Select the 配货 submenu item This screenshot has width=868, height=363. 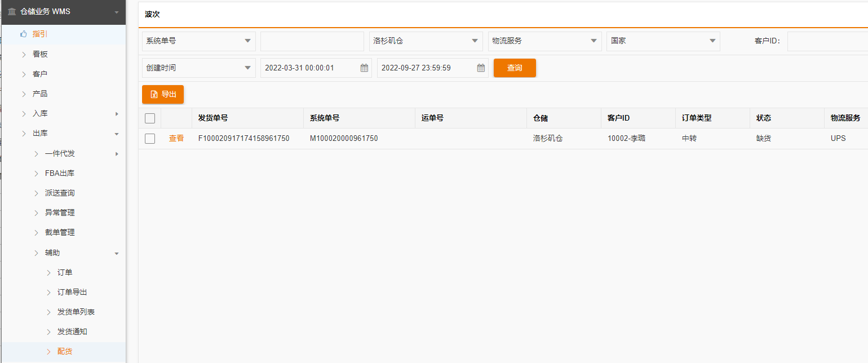coord(63,351)
